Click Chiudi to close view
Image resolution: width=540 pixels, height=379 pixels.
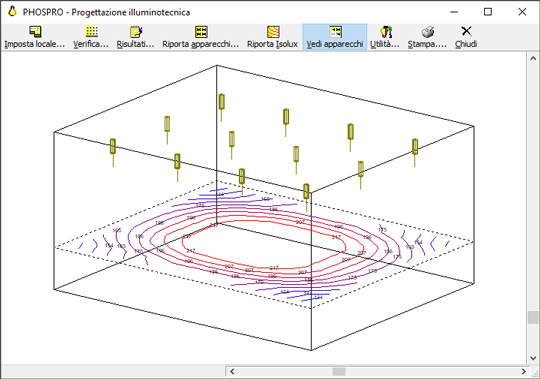point(466,37)
